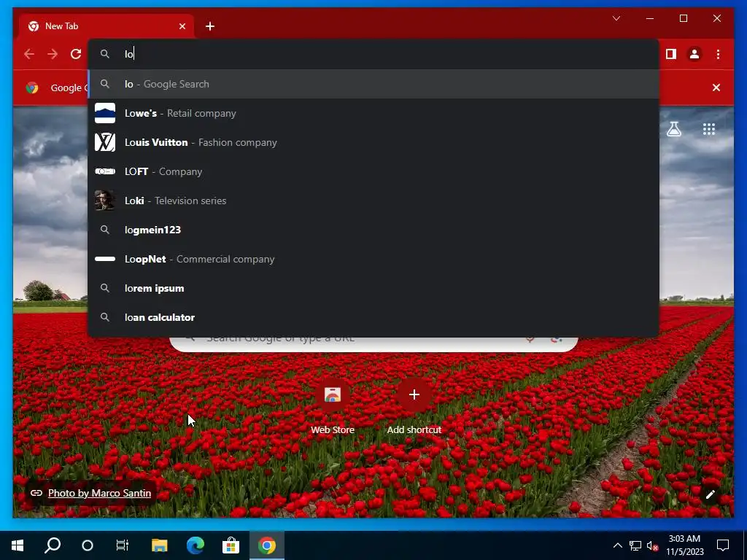747x560 pixels.
Task: Choose the loan calculator suggestion
Action: click(x=374, y=317)
